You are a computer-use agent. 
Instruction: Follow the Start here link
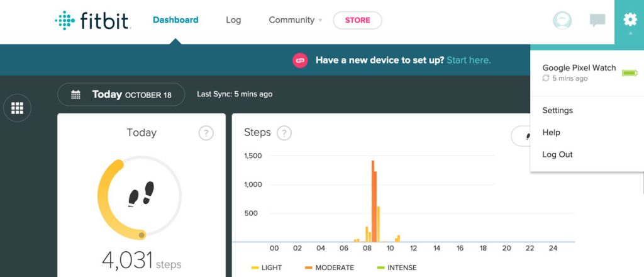469,60
